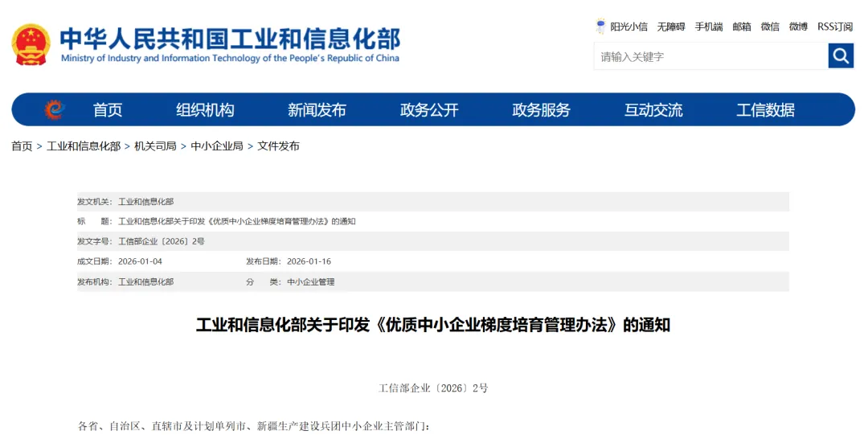The height and width of the screenshot is (435, 868).
Task: Click 机关司局 breadcrumb link
Action: [x=156, y=146]
